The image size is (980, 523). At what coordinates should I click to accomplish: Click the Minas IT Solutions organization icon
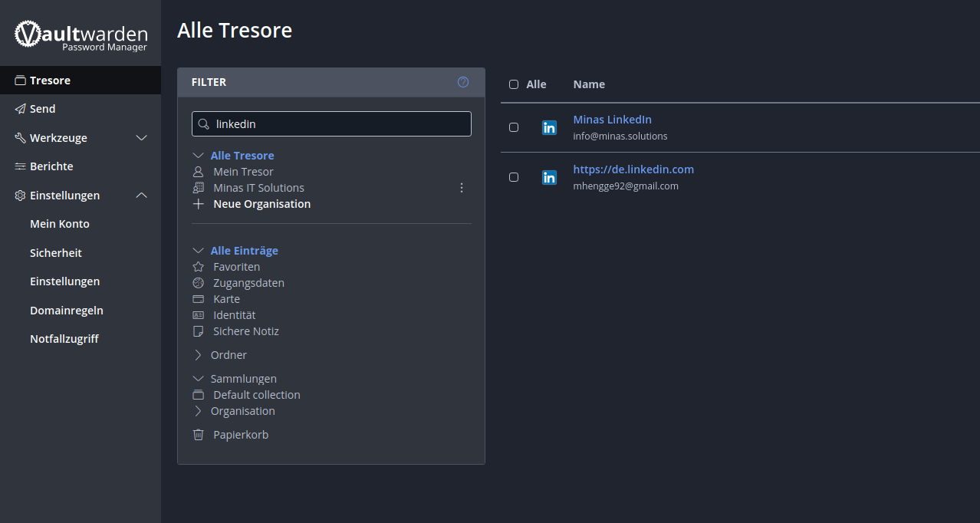point(199,188)
